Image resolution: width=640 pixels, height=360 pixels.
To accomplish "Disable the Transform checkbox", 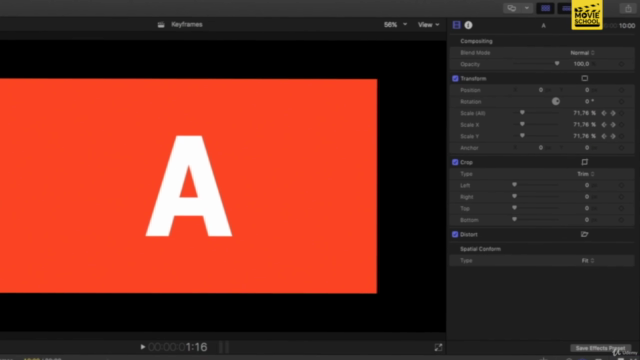I will (455, 78).
